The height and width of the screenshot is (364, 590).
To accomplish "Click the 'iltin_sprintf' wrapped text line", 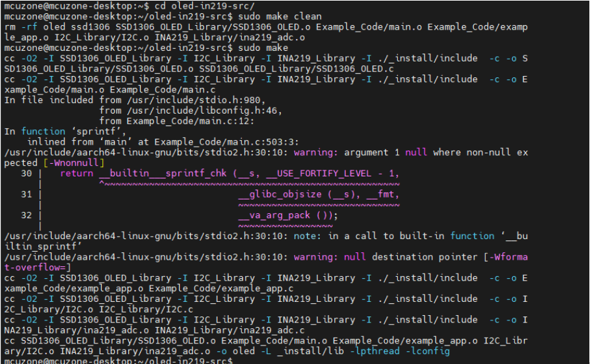I will pyautogui.click(x=43, y=246).
